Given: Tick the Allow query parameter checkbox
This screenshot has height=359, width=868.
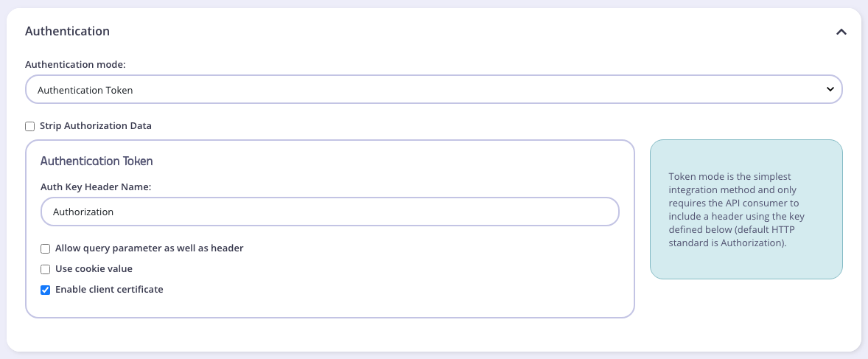Looking at the screenshot, I should (46, 248).
